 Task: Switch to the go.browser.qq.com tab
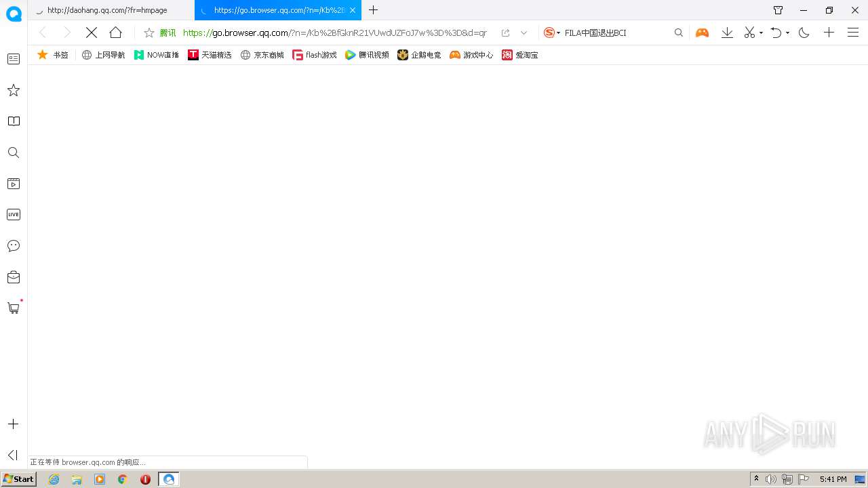278,10
